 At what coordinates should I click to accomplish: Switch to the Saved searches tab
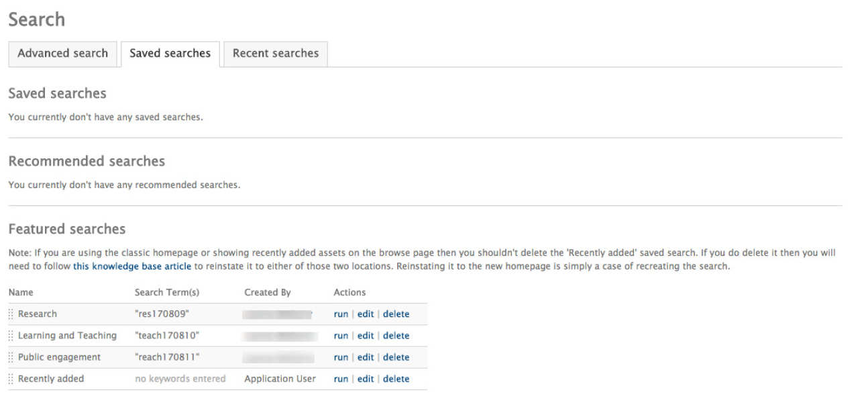click(x=170, y=54)
